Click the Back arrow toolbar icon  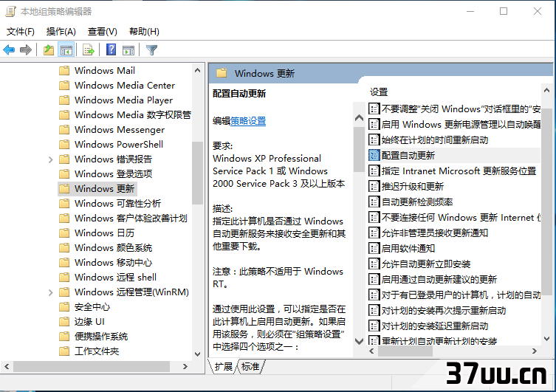click(9, 50)
